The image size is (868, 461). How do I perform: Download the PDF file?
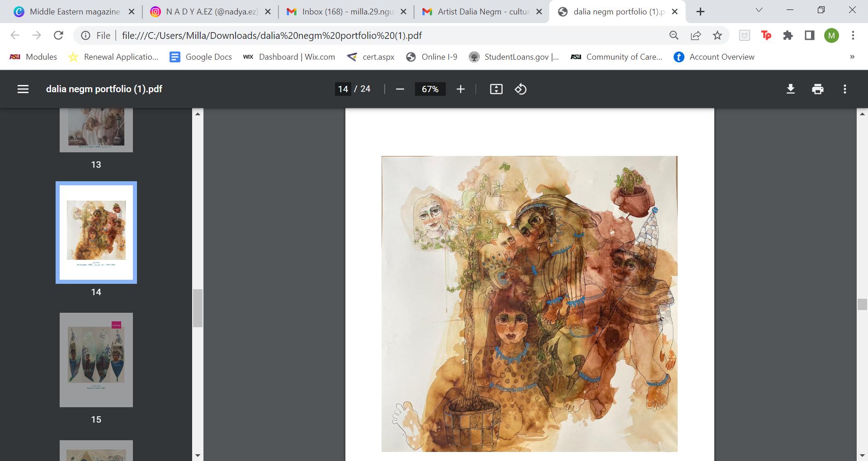click(790, 89)
